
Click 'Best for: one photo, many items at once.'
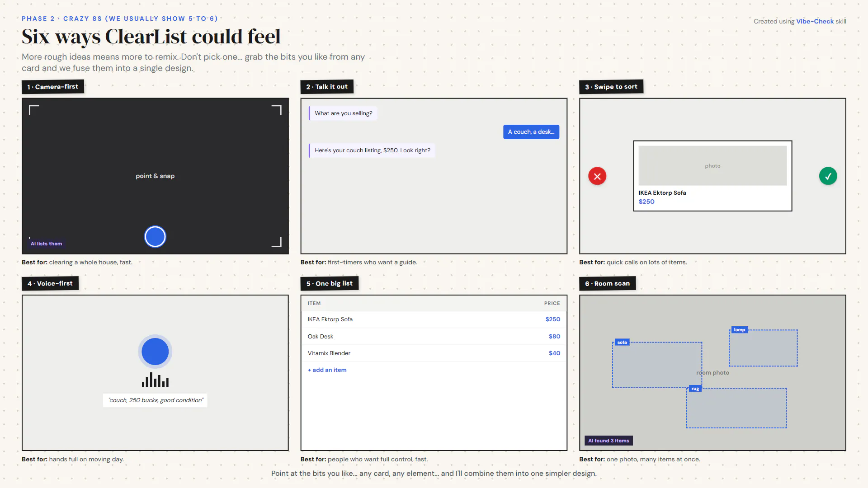click(x=640, y=460)
